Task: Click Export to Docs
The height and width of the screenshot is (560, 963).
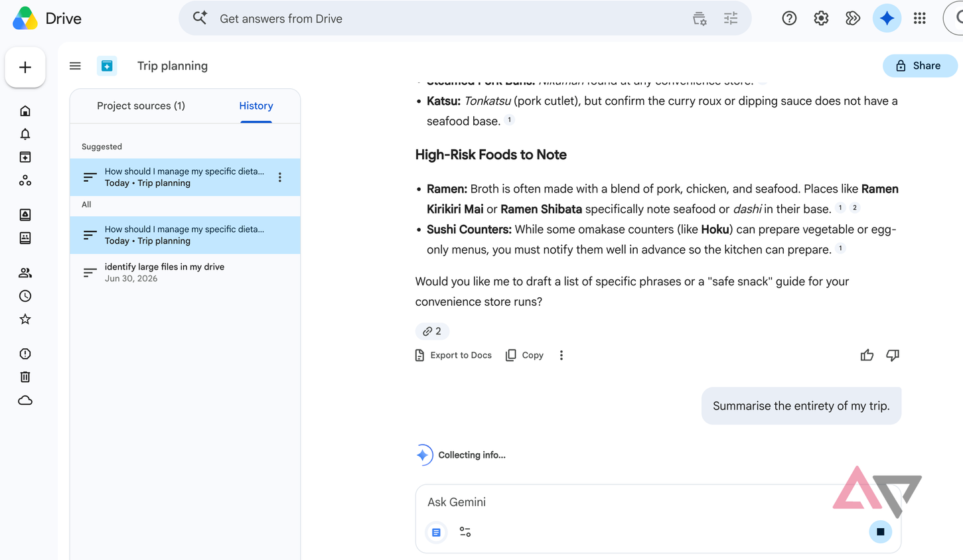Action: click(453, 356)
